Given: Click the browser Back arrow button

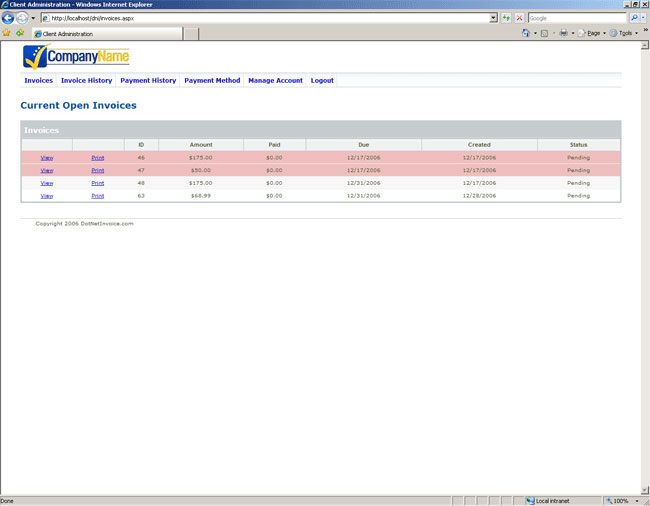Looking at the screenshot, I should pyautogui.click(x=9, y=18).
